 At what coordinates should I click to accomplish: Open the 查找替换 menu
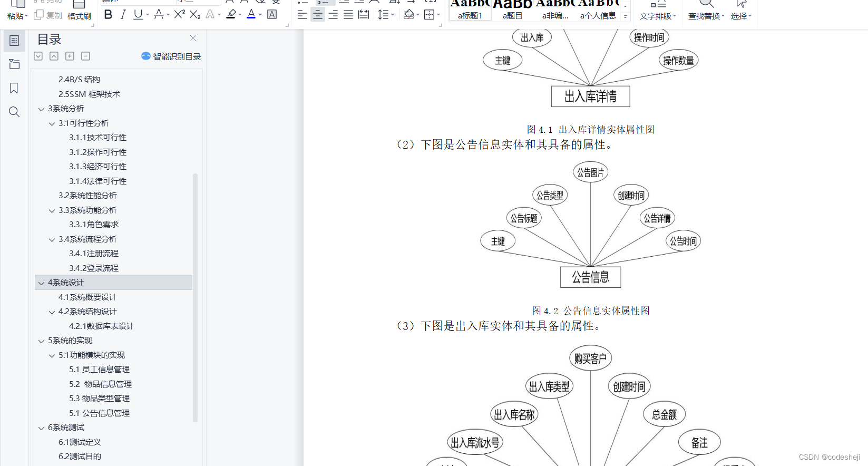tap(706, 16)
